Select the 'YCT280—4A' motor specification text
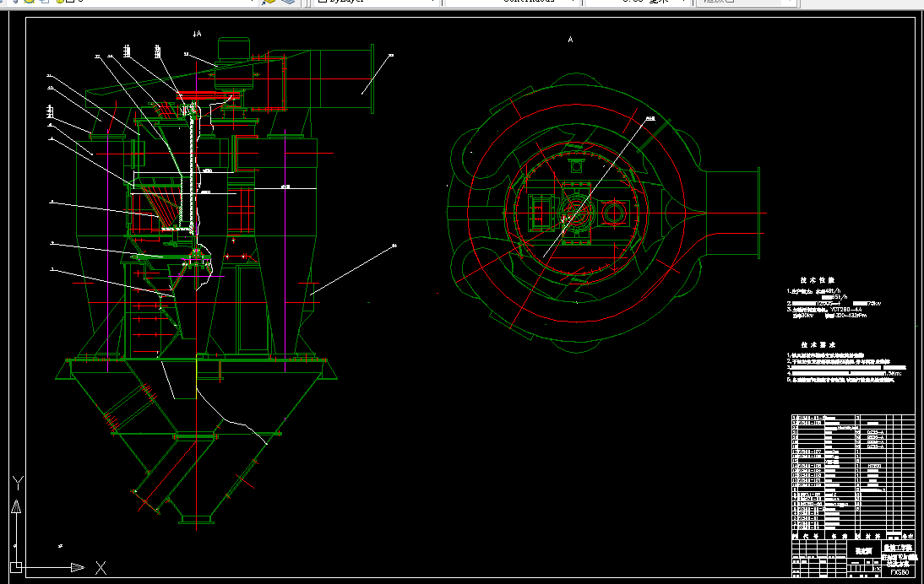The width and height of the screenshot is (924, 584). 845,309
